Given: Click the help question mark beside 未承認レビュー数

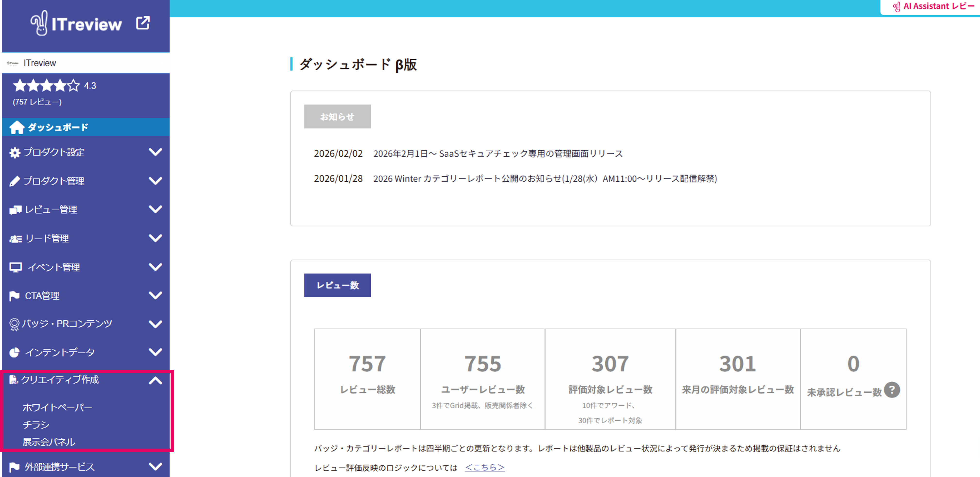Looking at the screenshot, I should [892, 390].
